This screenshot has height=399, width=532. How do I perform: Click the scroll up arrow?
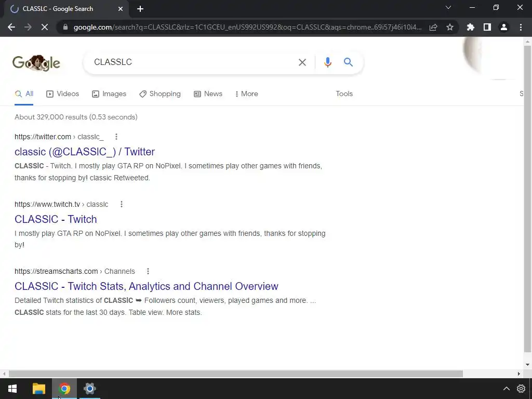click(x=527, y=42)
